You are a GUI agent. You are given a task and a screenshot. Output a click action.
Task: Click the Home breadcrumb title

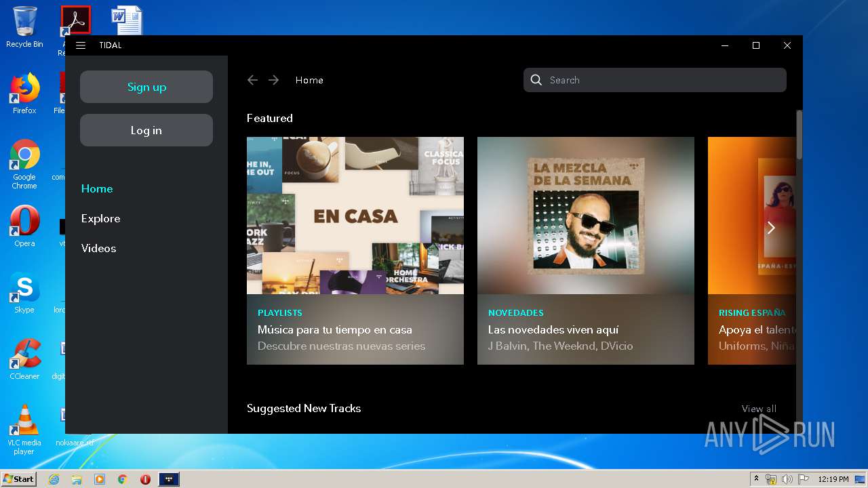pos(309,80)
